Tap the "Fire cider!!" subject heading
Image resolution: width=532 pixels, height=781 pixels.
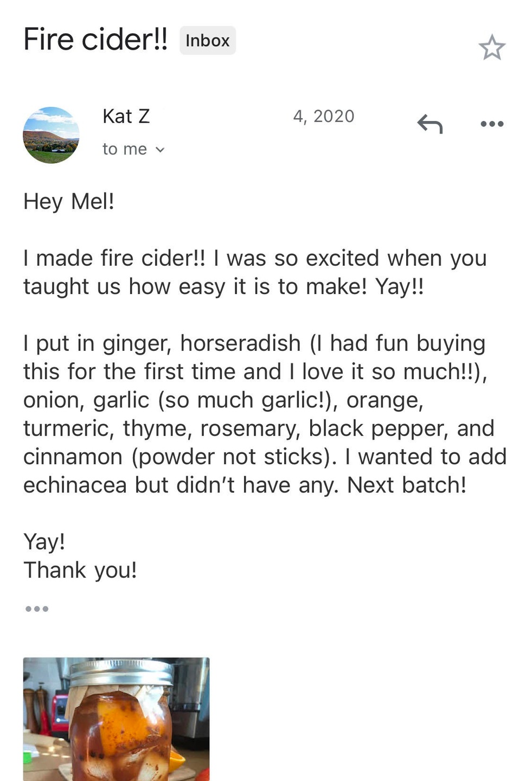[95, 40]
